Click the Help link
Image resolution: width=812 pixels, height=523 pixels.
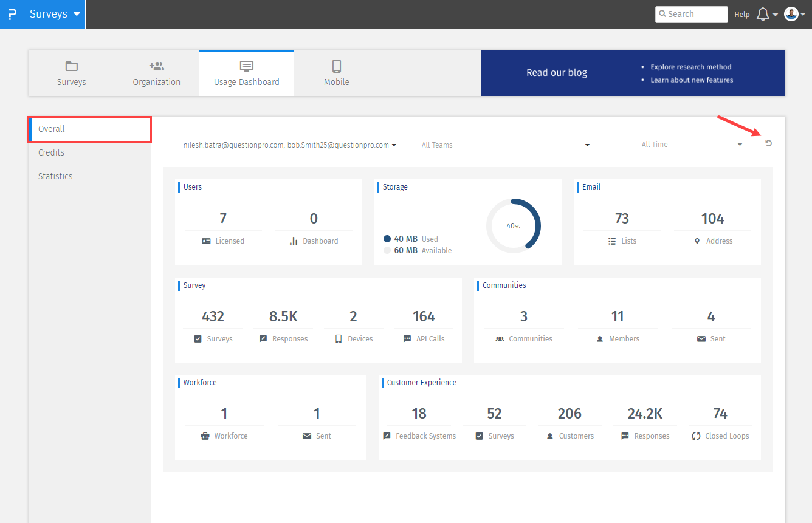pos(741,14)
